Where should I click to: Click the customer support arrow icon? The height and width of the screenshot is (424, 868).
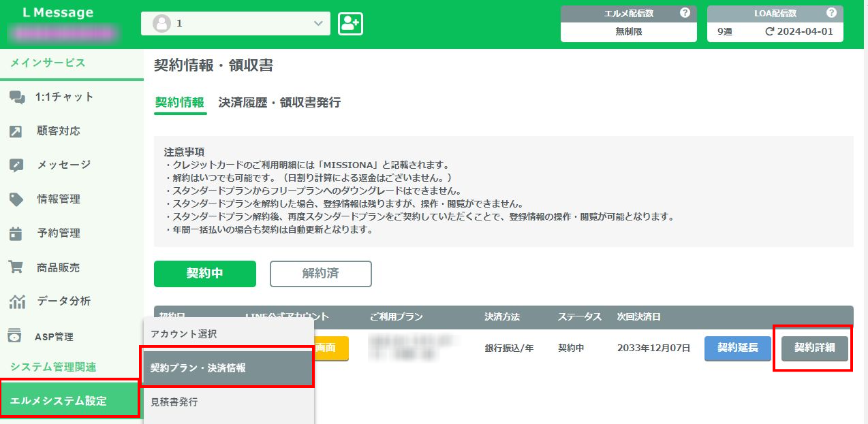coord(16,131)
